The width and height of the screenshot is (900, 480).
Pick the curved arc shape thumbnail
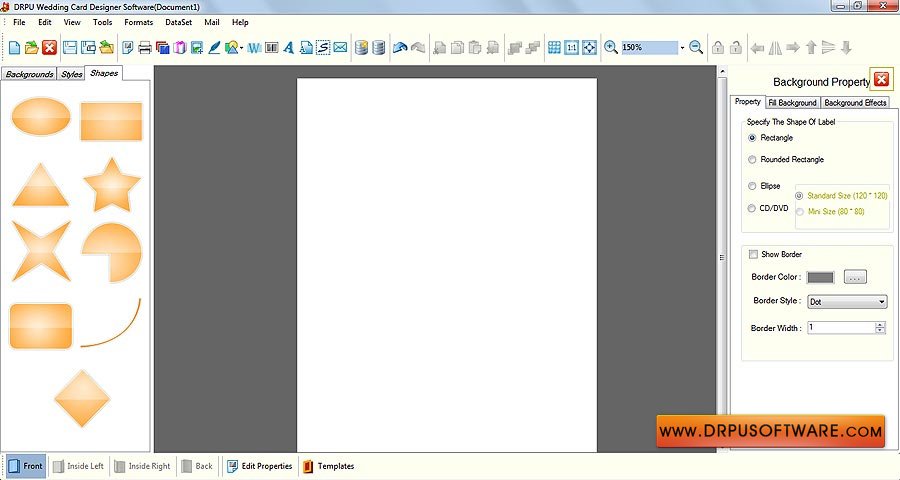click(x=111, y=323)
